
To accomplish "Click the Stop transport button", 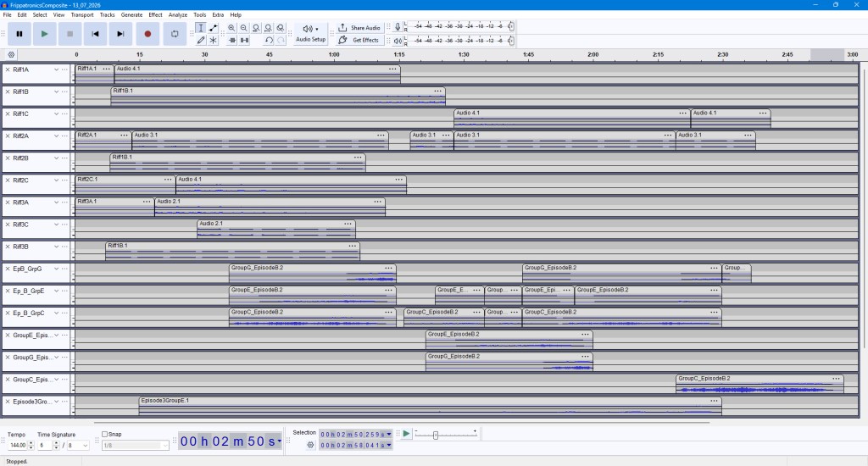I will 70,34.
